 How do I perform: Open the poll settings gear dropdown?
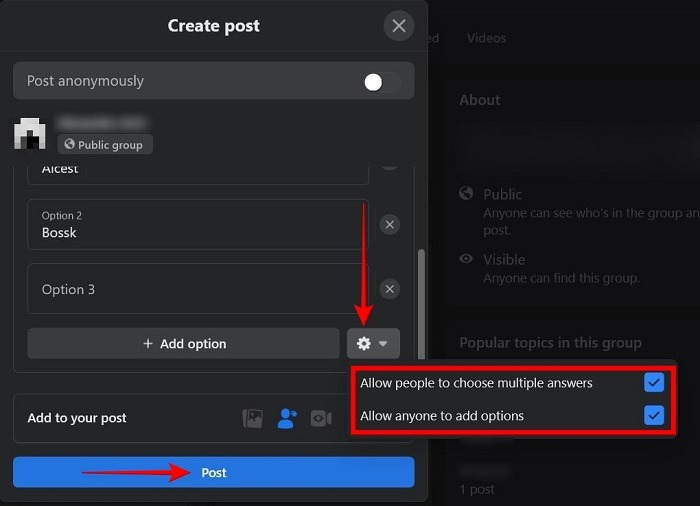click(373, 343)
